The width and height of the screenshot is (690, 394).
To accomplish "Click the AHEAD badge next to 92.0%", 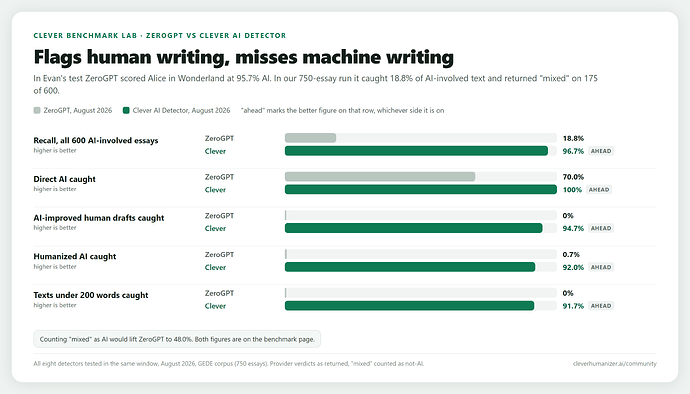I will click(x=601, y=267).
